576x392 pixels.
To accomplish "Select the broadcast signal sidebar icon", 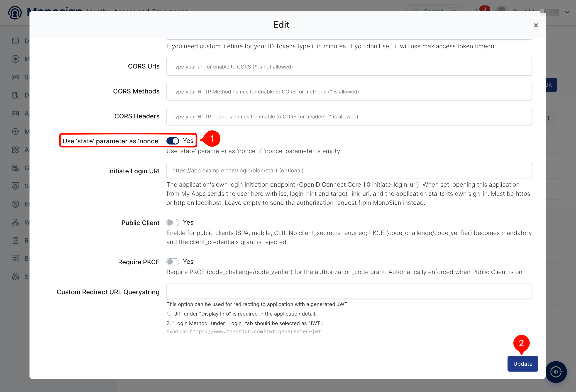I will click(15, 77).
